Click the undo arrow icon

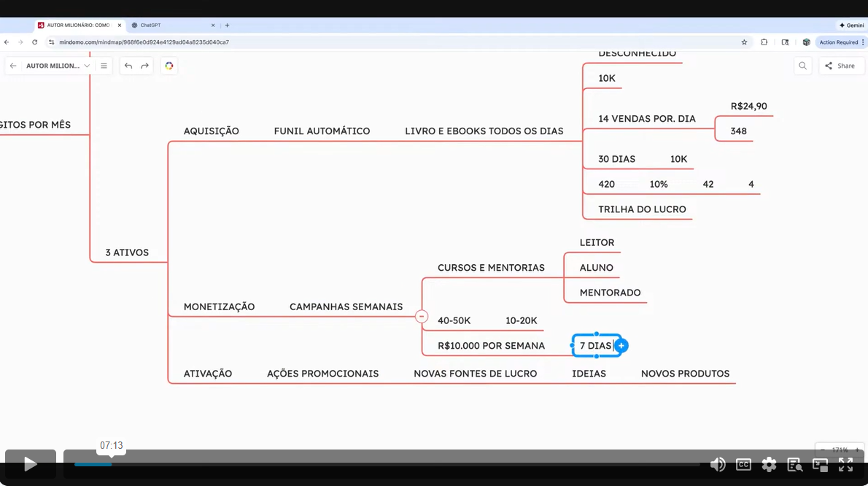(128, 66)
